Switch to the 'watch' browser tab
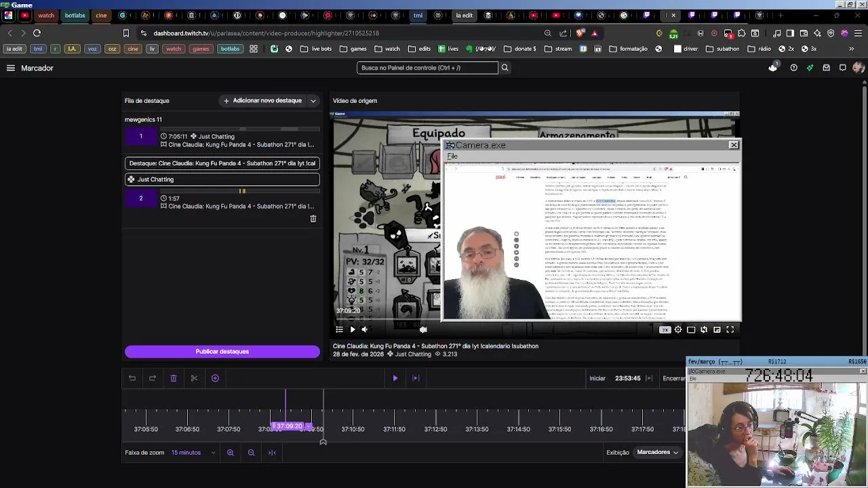 [x=45, y=15]
